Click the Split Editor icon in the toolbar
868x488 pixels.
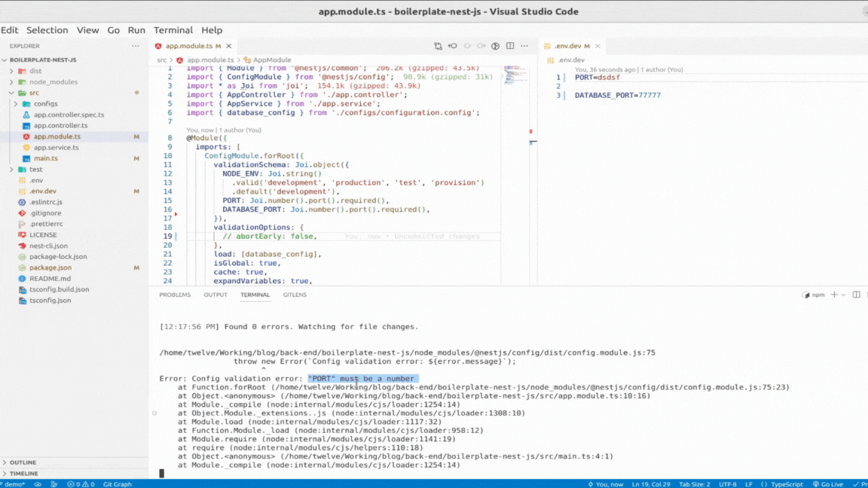pyautogui.click(x=510, y=46)
